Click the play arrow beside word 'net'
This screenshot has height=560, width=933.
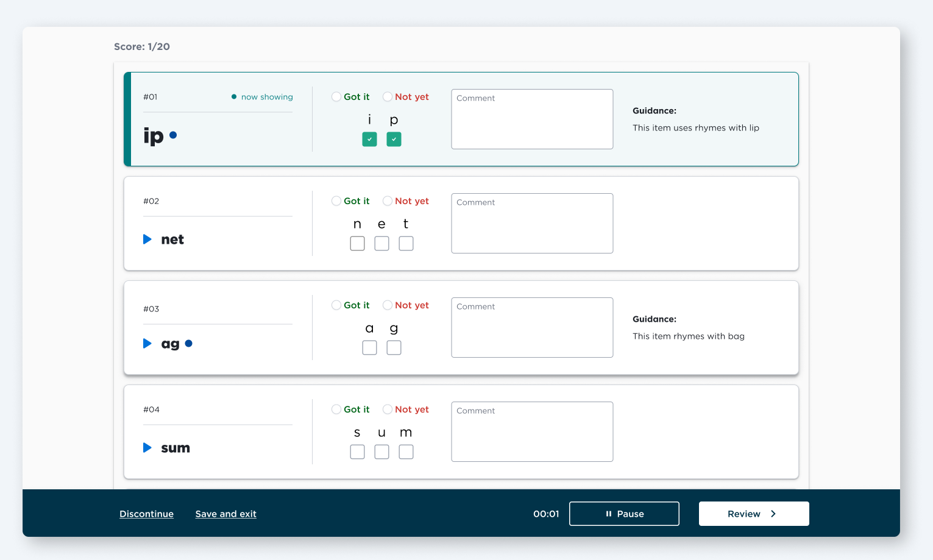[147, 239]
